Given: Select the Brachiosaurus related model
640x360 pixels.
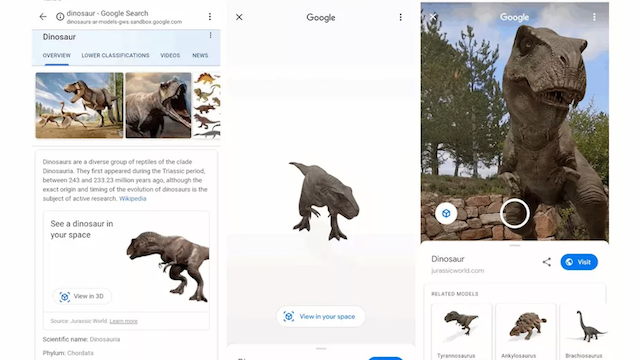Looking at the screenshot, I should [584, 332].
